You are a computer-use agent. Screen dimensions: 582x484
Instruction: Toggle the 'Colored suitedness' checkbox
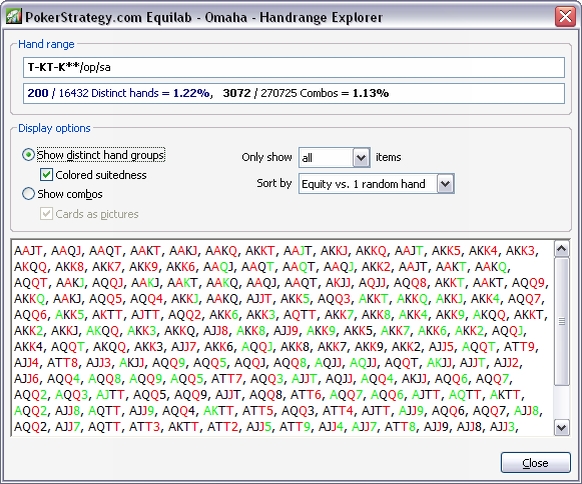tap(46, 174)
